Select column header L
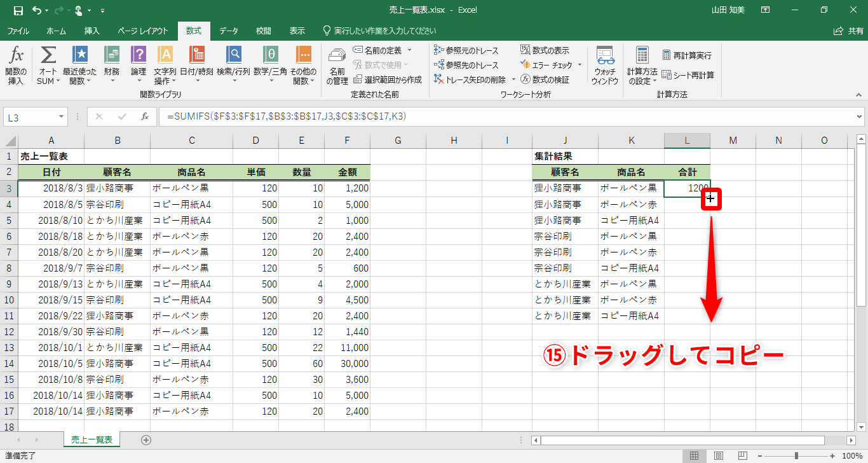 687,141
